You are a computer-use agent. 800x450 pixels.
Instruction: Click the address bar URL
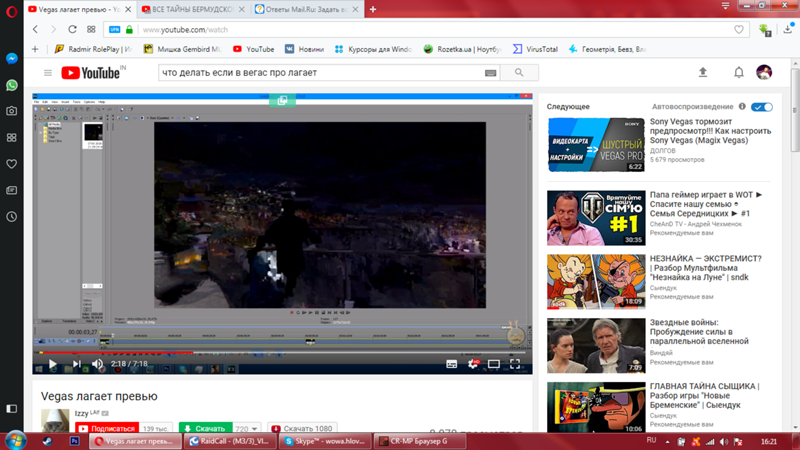(186, 30)
